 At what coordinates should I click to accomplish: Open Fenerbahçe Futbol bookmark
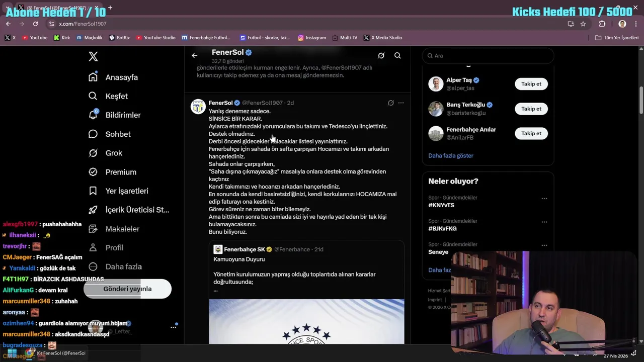[x=206, y=38]
